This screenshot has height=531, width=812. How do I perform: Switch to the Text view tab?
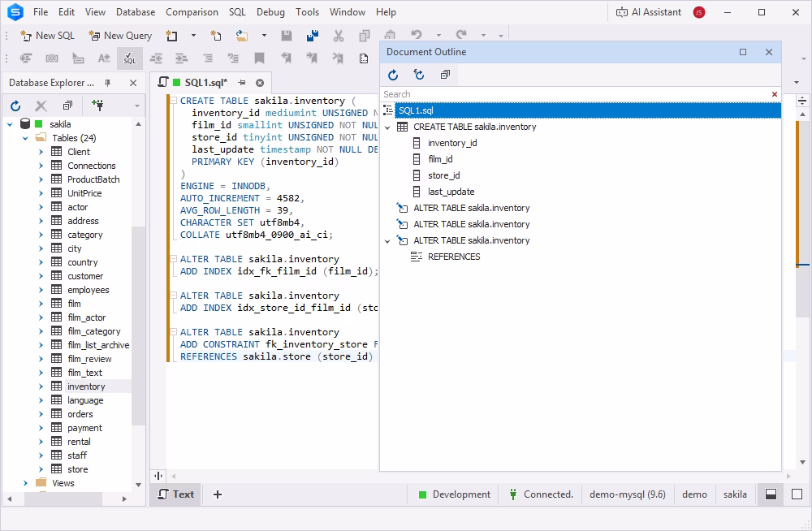pos(176,494)
